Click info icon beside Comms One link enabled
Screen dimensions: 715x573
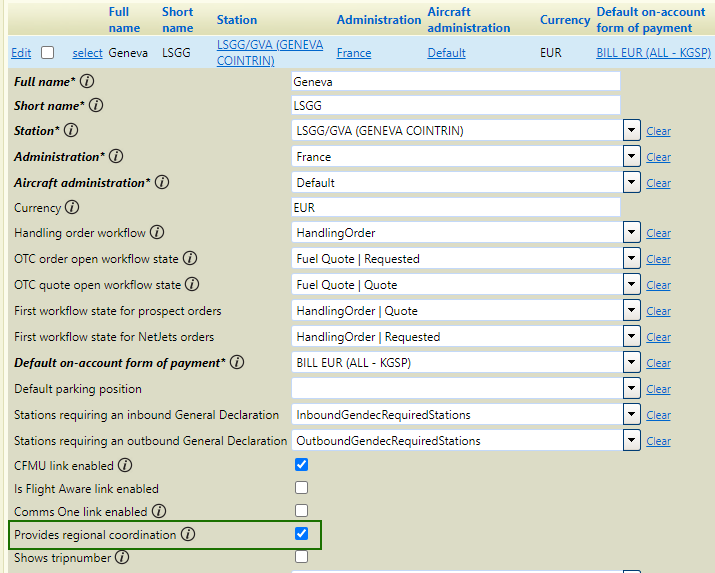tap(159, 511)
